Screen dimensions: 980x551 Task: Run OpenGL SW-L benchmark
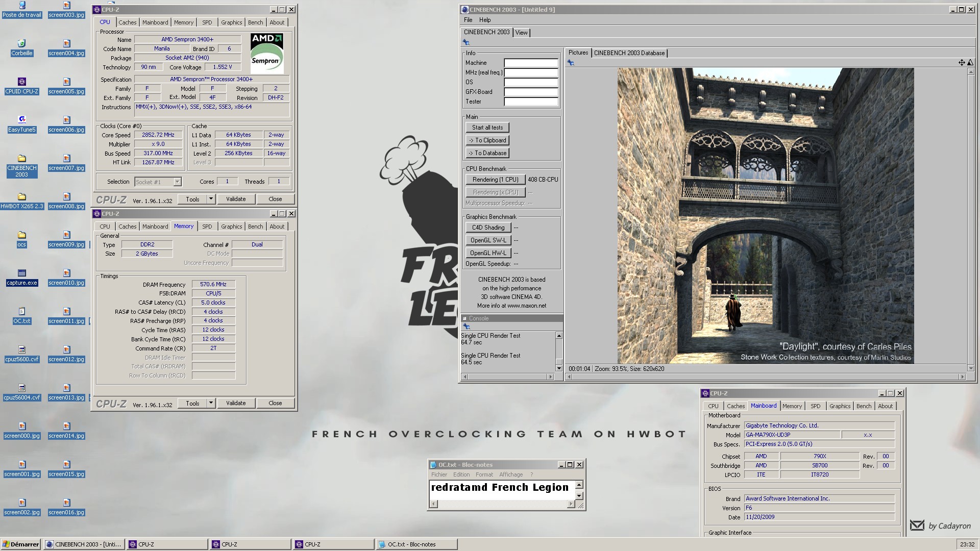[x=487, y=240]
